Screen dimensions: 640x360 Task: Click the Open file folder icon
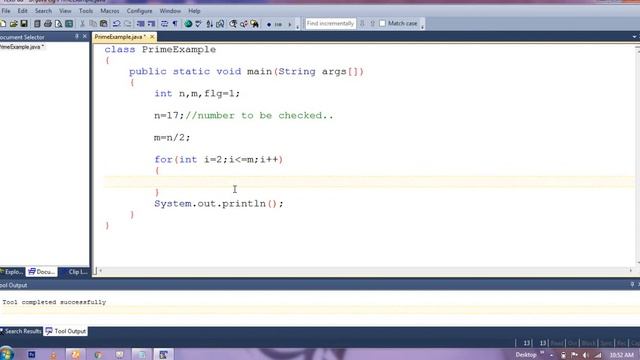(13, 24)
